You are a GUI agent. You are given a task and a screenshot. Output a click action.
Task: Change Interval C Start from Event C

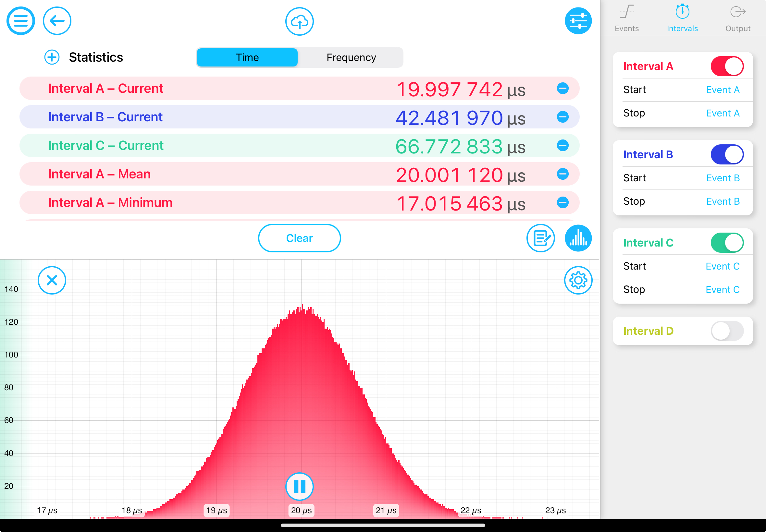pos(722,266)
